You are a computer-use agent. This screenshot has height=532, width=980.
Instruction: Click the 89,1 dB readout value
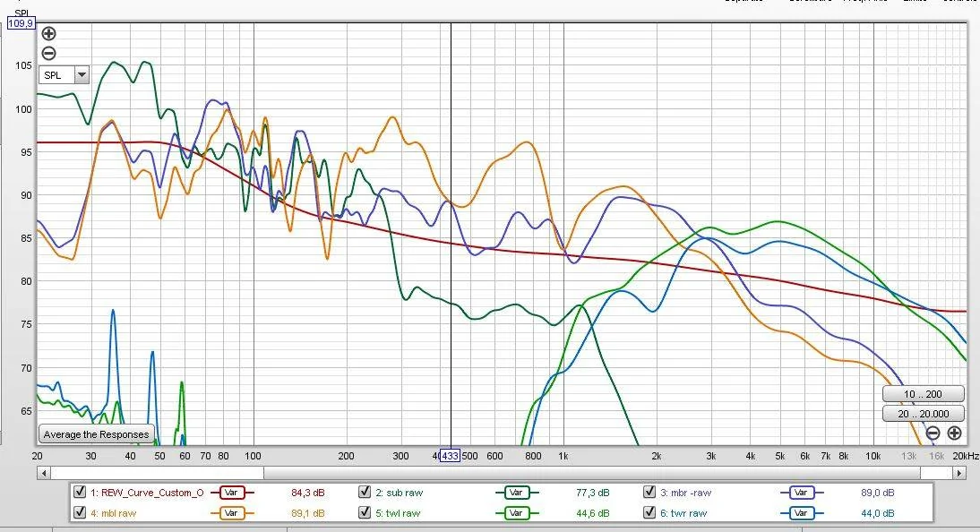[x=308, y=513]
